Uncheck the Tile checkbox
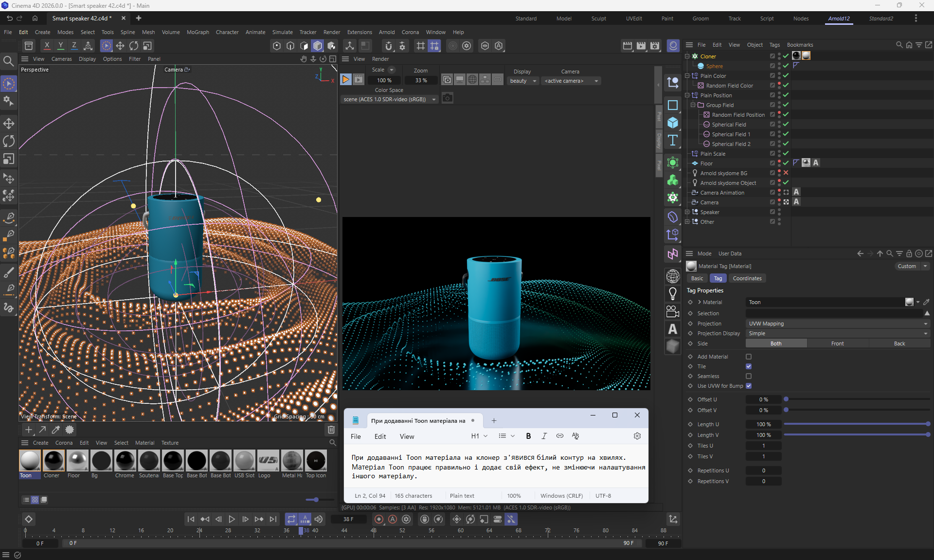The width and height of the screenshot is (934, 560). 749,366
